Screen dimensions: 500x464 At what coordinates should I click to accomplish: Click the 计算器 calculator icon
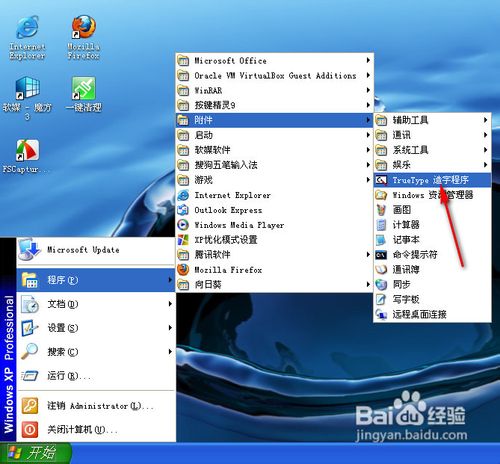click(x=381, y=225)
